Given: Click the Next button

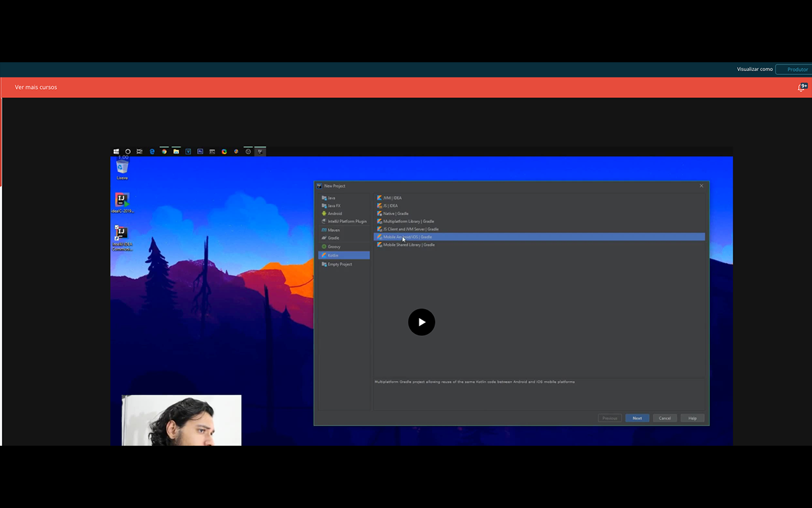Looking at the screenshot, I should (x=637, y=418).
